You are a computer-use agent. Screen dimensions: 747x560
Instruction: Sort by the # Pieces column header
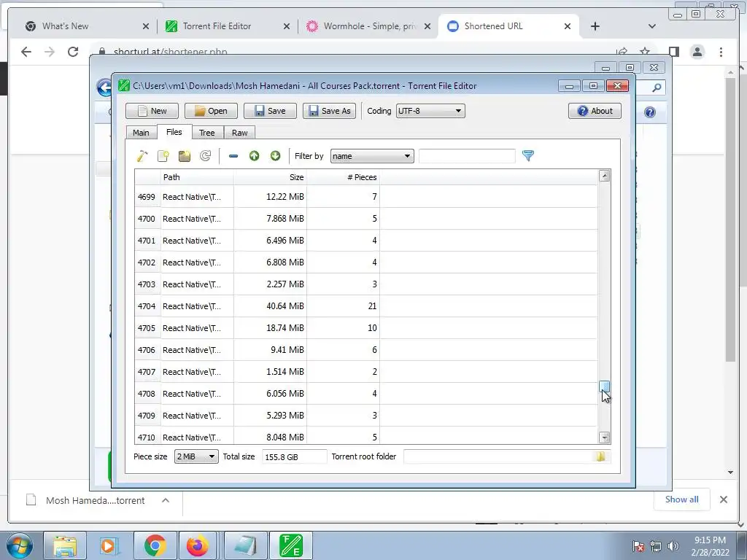coord(343,177)
